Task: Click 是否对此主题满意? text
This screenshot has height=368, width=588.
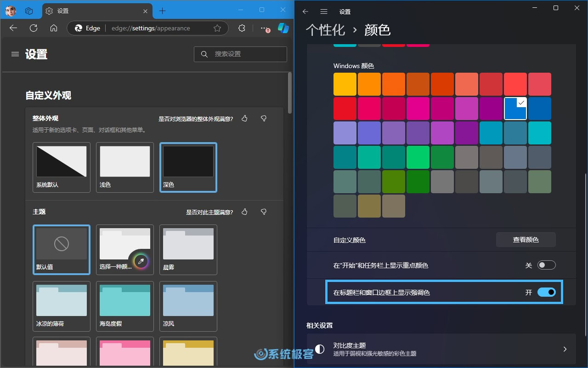Action: (x=209, y=212)
